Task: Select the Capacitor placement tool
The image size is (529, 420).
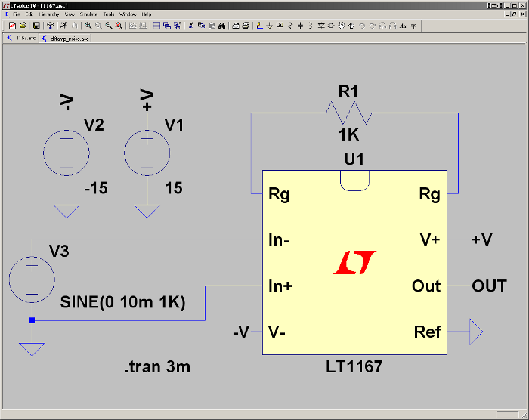Action: [x=300, y=26]
